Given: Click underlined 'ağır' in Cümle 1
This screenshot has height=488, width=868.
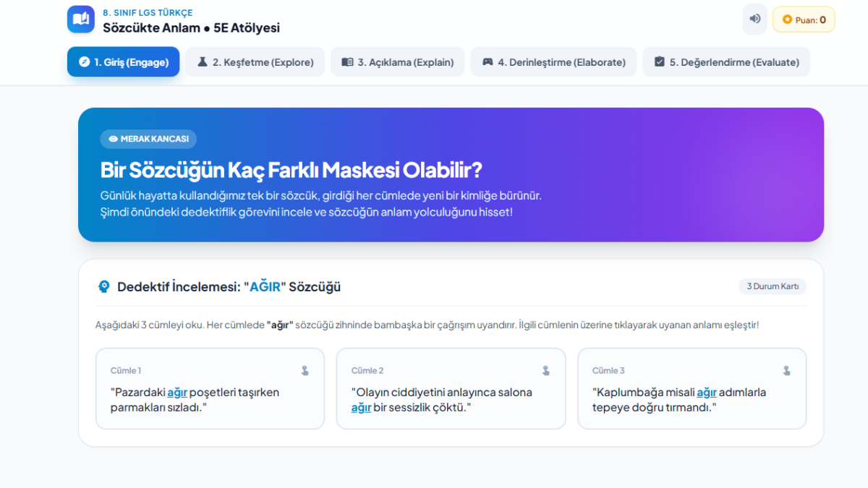Looking at the screenshot, I should [x=177, y=393].
